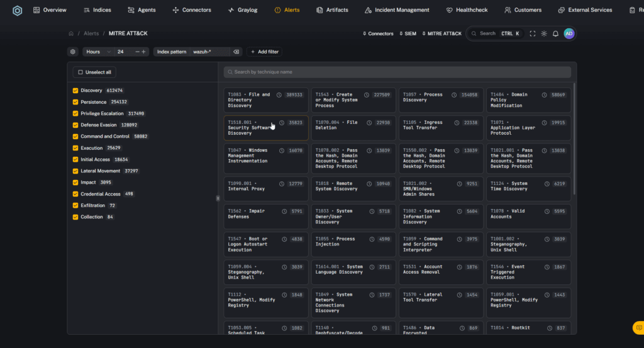Click the technique list vertical scrollbar

point(574,138)
